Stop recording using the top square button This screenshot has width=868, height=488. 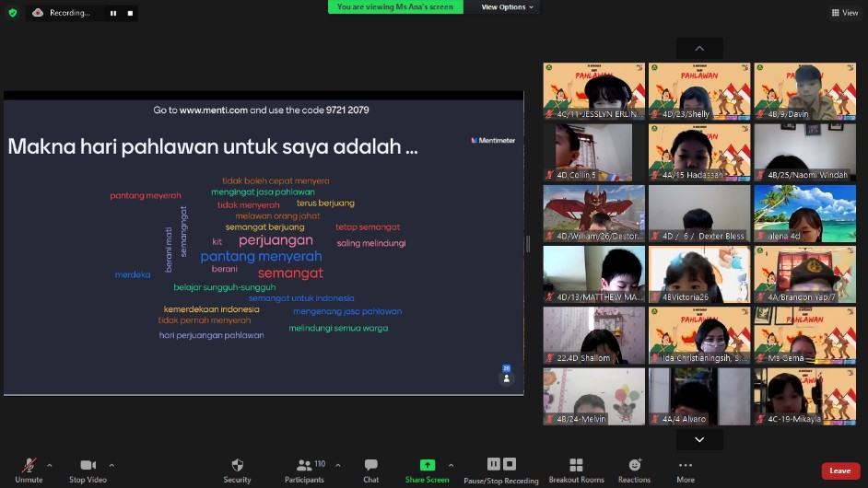130,13
